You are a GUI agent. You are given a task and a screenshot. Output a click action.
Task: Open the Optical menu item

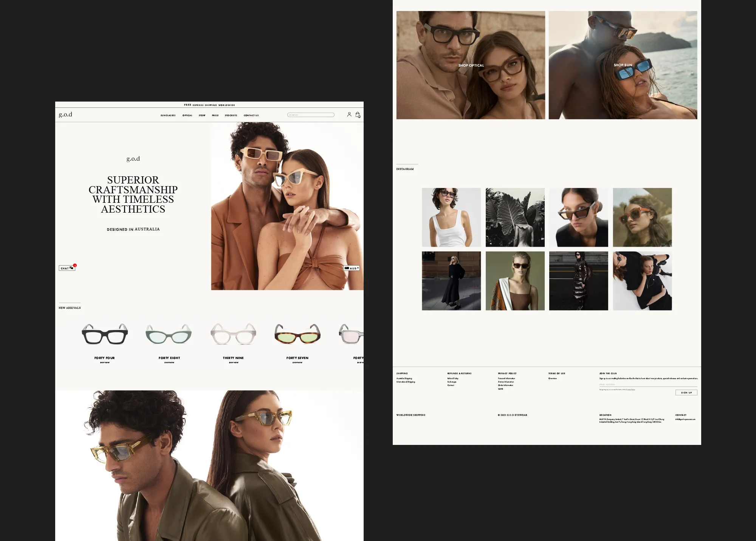pos(187,115)
